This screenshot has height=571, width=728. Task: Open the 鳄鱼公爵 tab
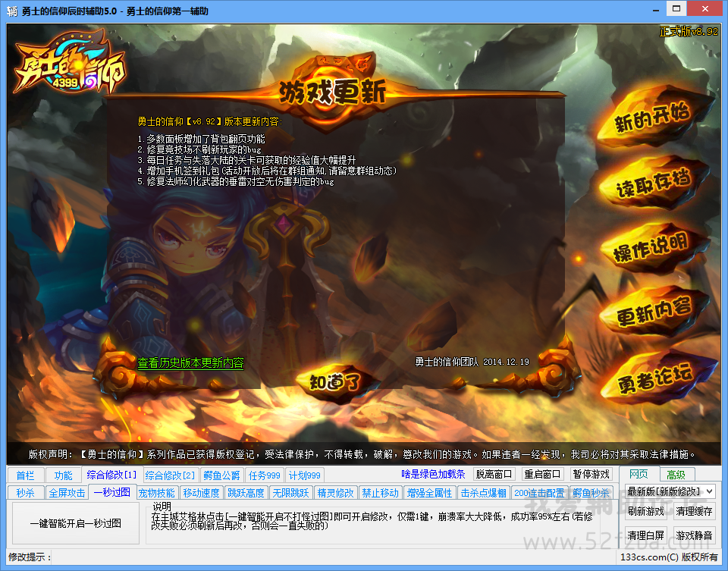tap(222, 475)
